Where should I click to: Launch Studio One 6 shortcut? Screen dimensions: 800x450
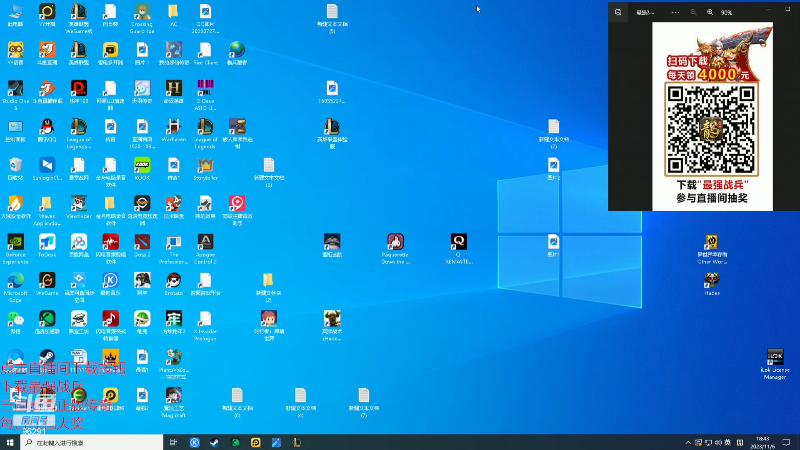15,95
